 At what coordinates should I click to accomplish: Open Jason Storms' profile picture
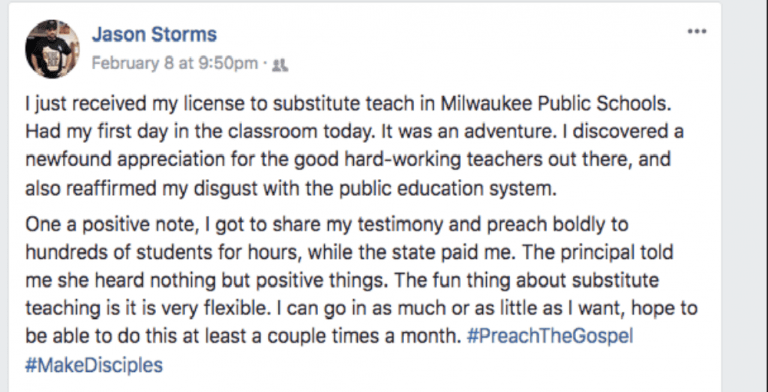coord(52,49)
